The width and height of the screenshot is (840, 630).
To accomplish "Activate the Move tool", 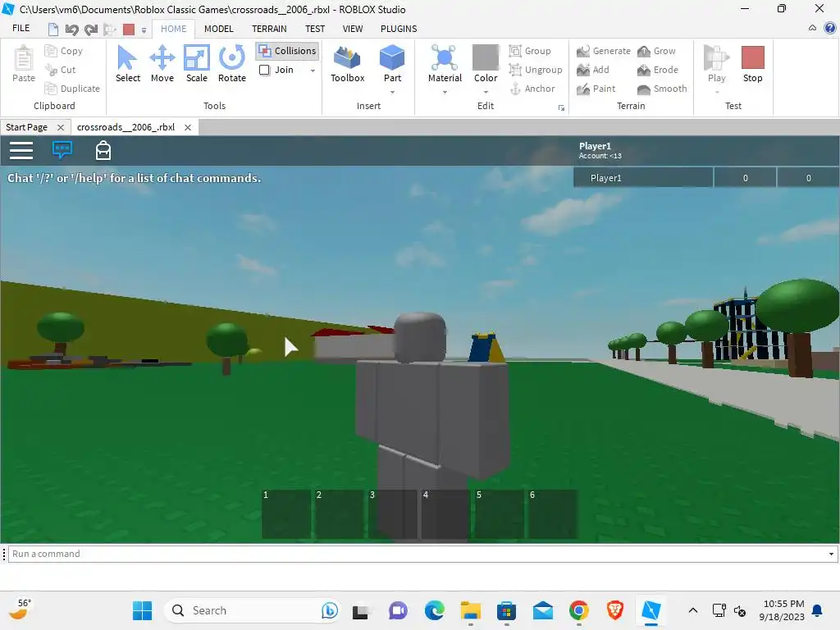I will pos(162,64).
